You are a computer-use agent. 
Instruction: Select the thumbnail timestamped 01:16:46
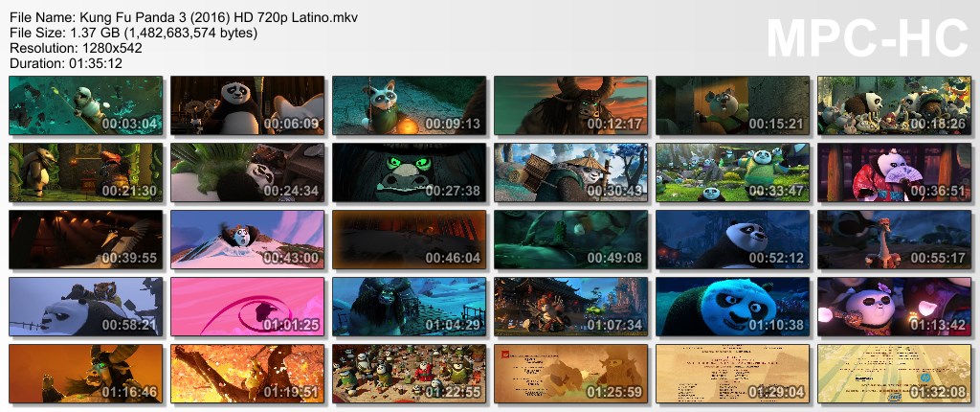click(85, 374)
